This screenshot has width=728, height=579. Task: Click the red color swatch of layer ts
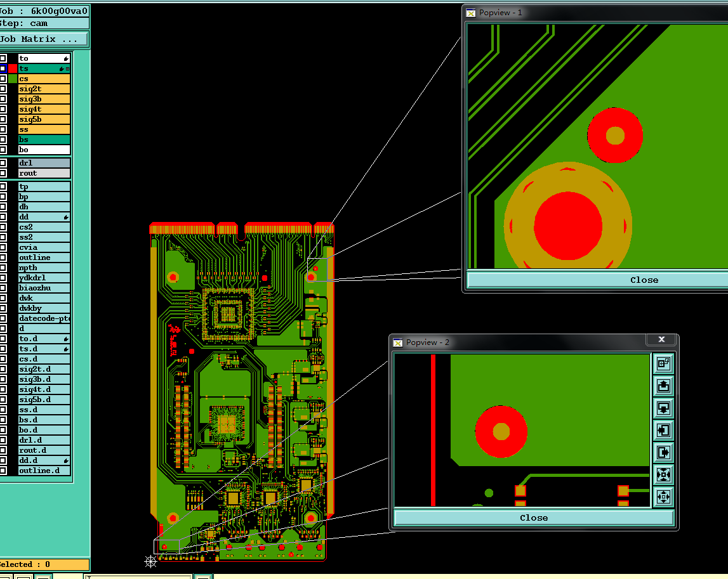pyautogui.click(x=13, y=68)
